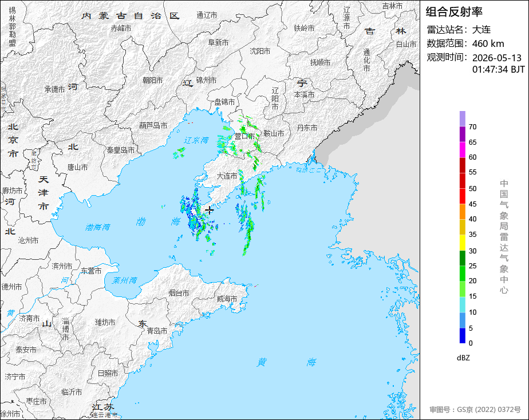Screen dimensions: 529x420
Task: Click the 渤海湾 sea label
Action: coord(98,227)
